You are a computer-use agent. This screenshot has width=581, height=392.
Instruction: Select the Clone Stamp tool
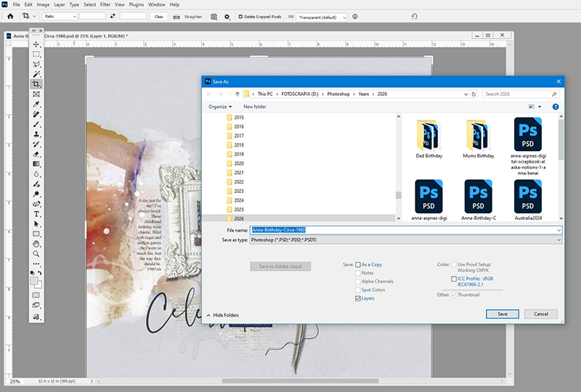[x=36, y=134]
